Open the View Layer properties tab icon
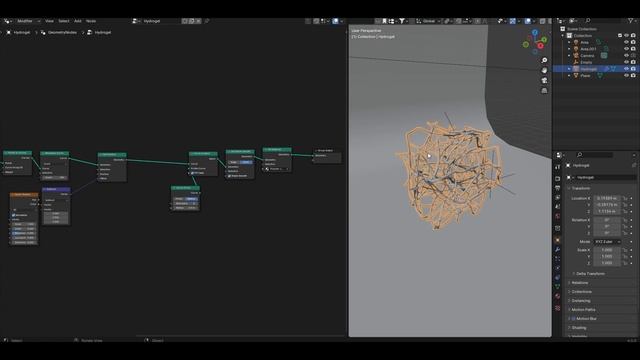This screenshot has width=640, height=360. point(558,198)
